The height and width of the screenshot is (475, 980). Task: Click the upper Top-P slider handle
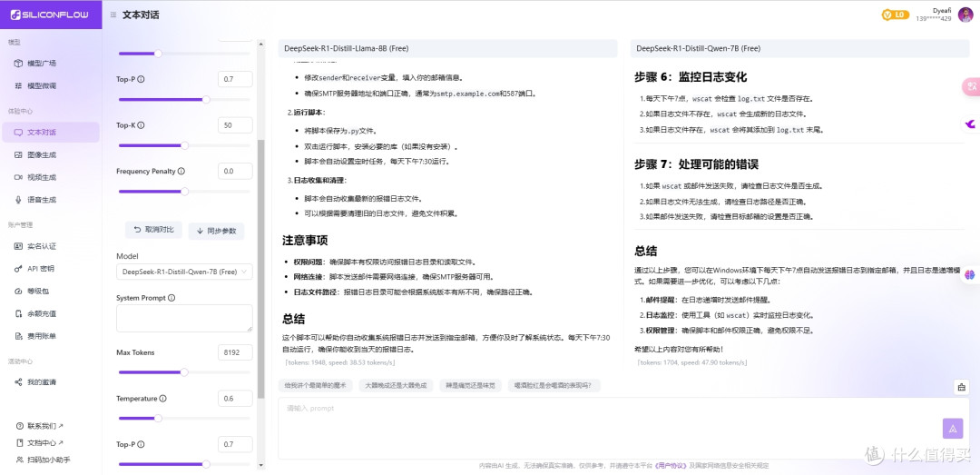pos(206,100)
